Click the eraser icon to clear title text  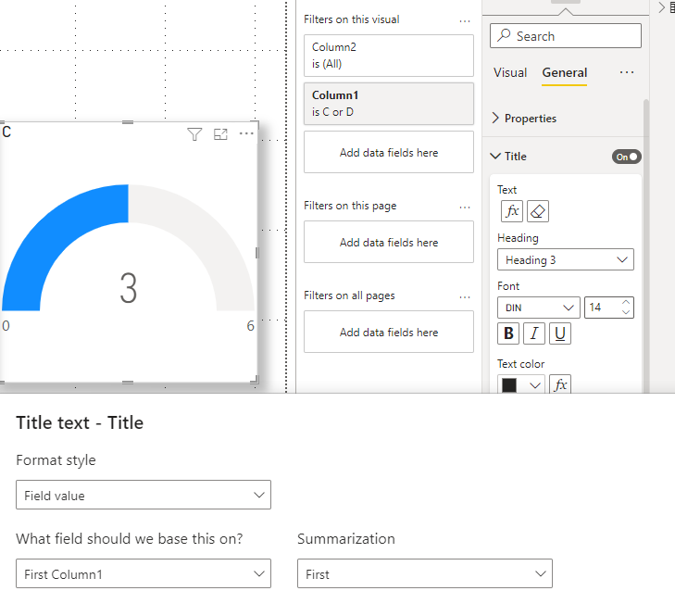538,211
